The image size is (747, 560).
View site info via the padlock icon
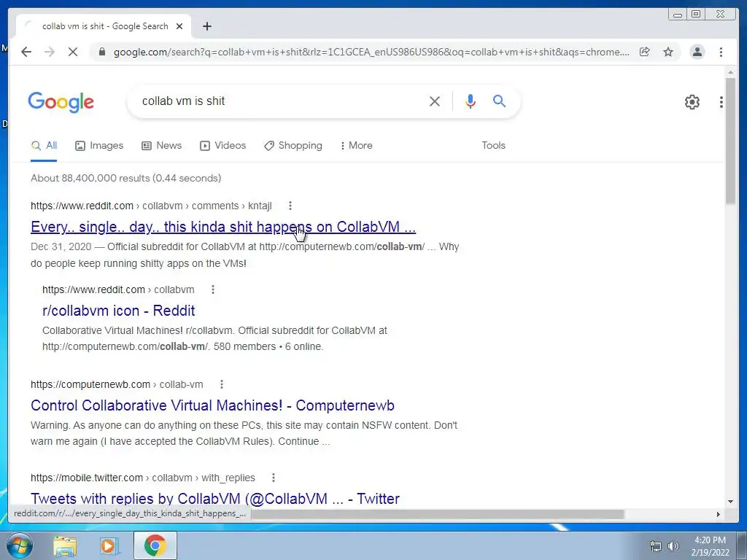pyautogui.click(x=102, y=52)
